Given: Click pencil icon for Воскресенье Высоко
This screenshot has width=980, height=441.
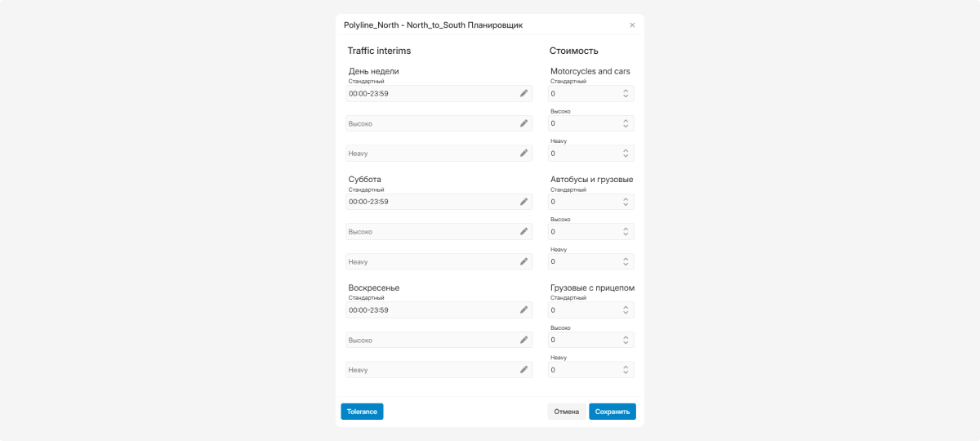Looking at the screenshot, I should click(524, 340).
